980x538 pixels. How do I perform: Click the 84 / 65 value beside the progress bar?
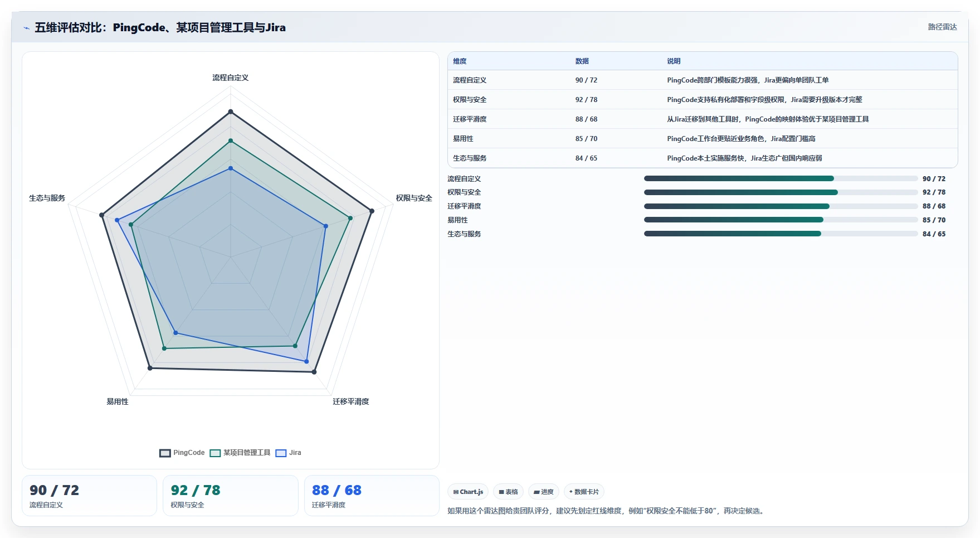(x=934, y=234)
